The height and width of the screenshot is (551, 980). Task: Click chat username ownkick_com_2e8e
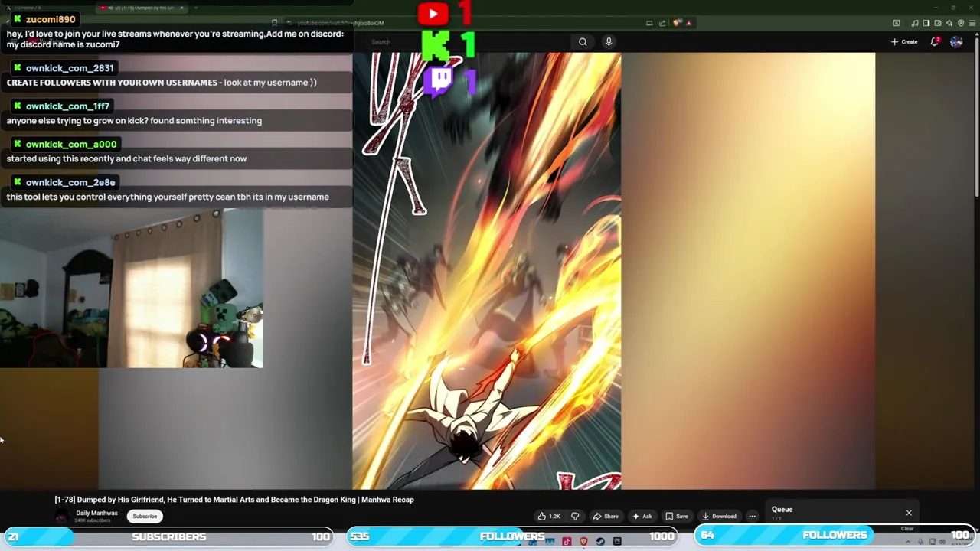70,182
